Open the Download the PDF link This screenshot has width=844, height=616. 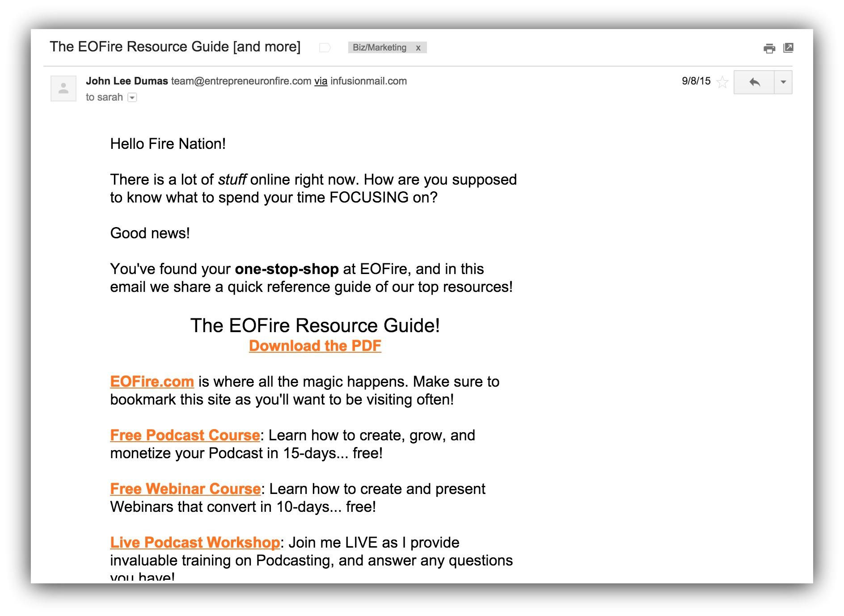point(315,346)
